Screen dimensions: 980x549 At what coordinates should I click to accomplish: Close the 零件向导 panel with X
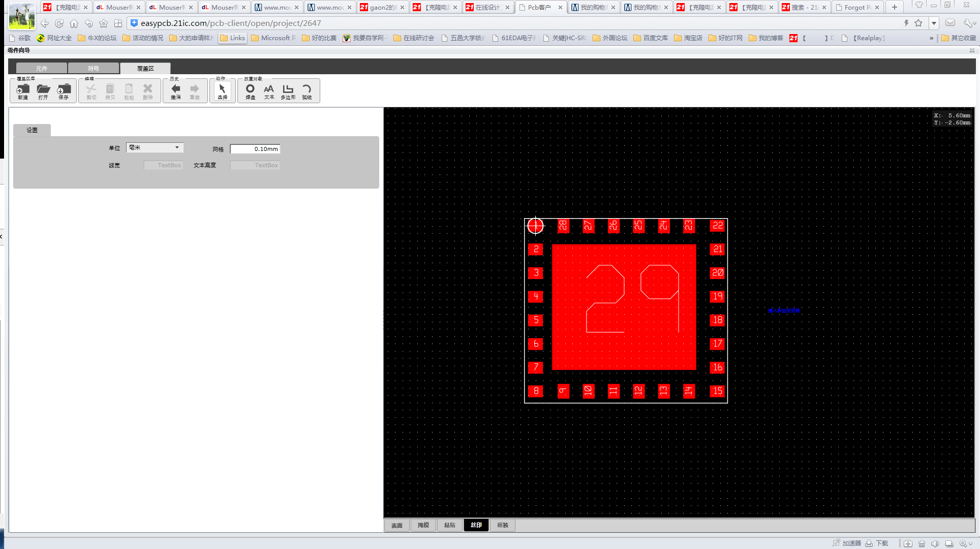click(x=972, y=50)
